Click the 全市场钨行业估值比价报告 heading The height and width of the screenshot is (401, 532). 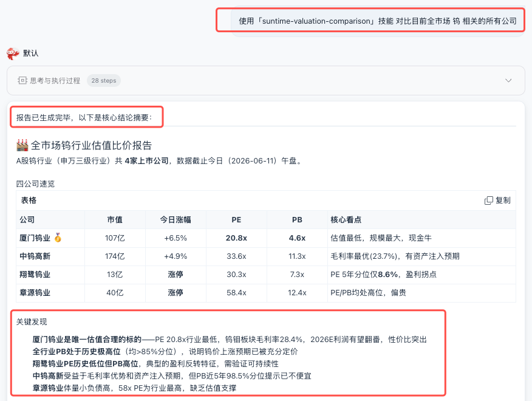click(91, 145)
